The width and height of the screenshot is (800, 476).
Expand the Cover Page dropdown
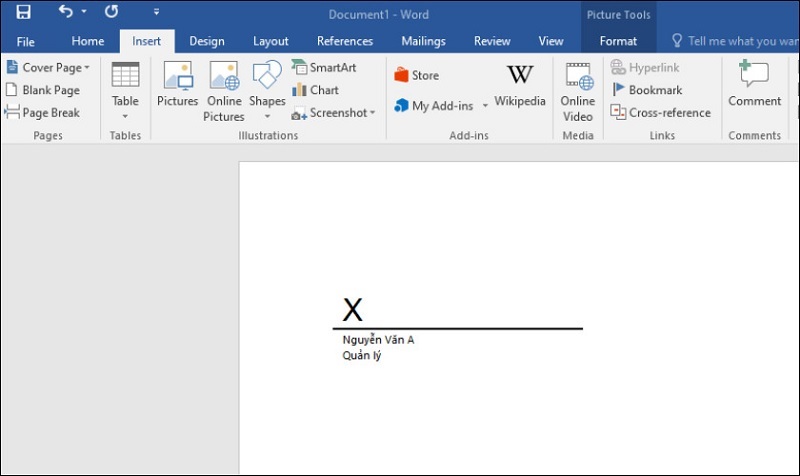(87, 67)
